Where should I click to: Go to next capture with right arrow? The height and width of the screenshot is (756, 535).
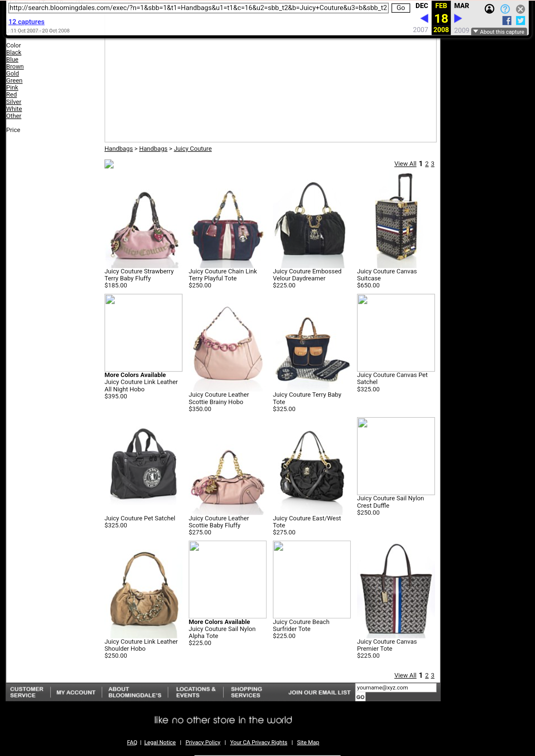coord(458,18)
